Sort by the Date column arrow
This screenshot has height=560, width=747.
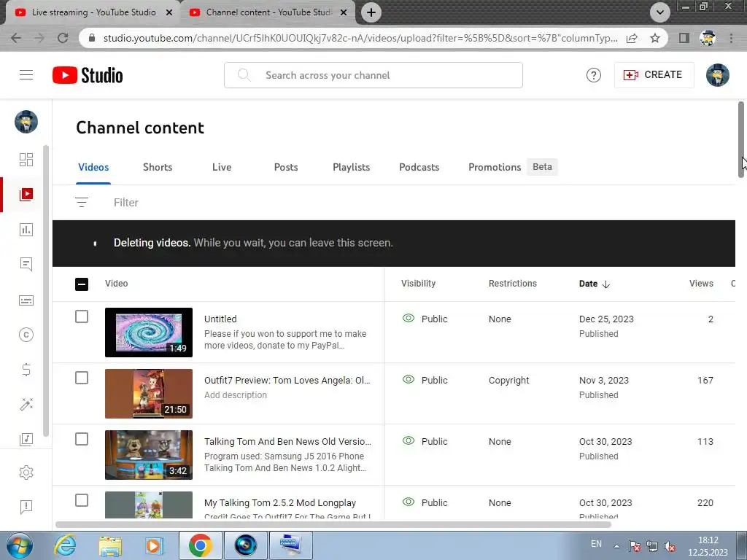pos(606,284)
